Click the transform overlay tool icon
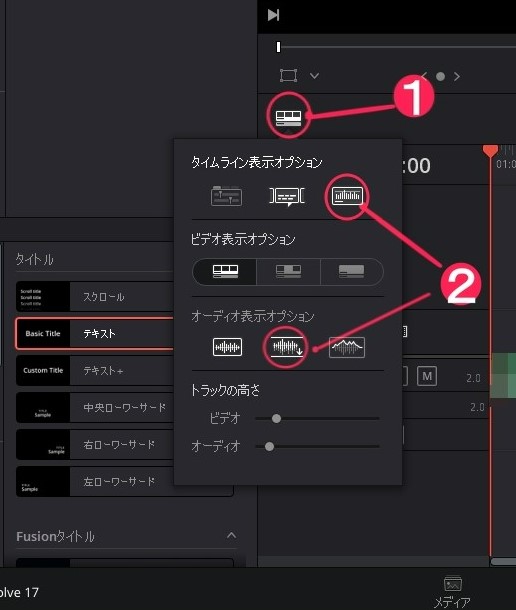This screenshot has width=516, height=610. click(288, 75)
